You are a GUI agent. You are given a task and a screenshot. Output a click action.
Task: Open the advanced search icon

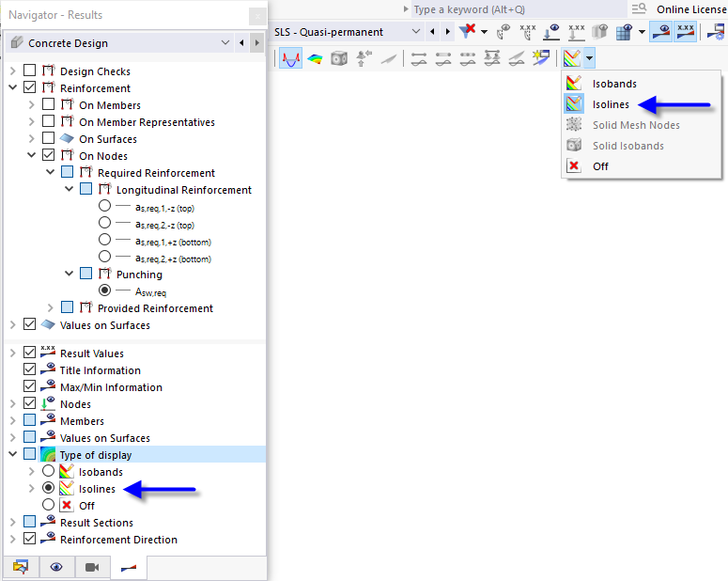click(x=640, y=8)
